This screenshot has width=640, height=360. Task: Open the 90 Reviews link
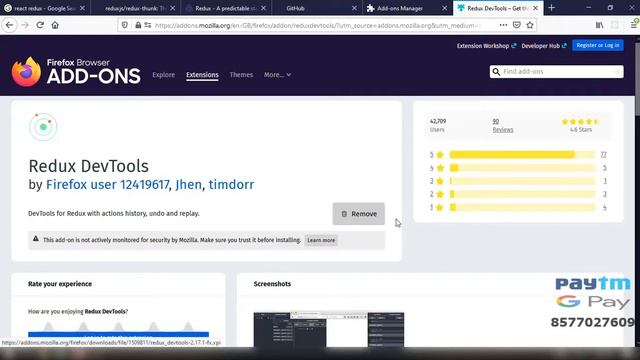[x=502, y=125]
